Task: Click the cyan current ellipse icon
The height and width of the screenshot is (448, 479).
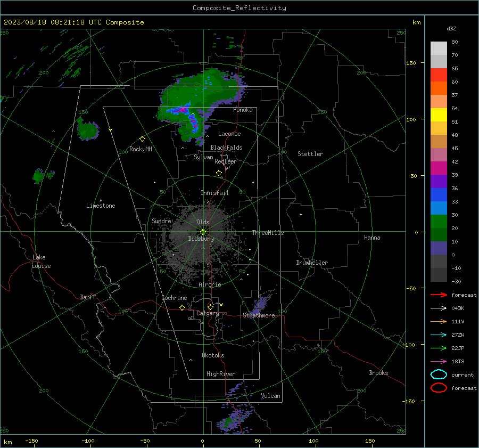Action: pyautogui.click(x=439, y=374)
